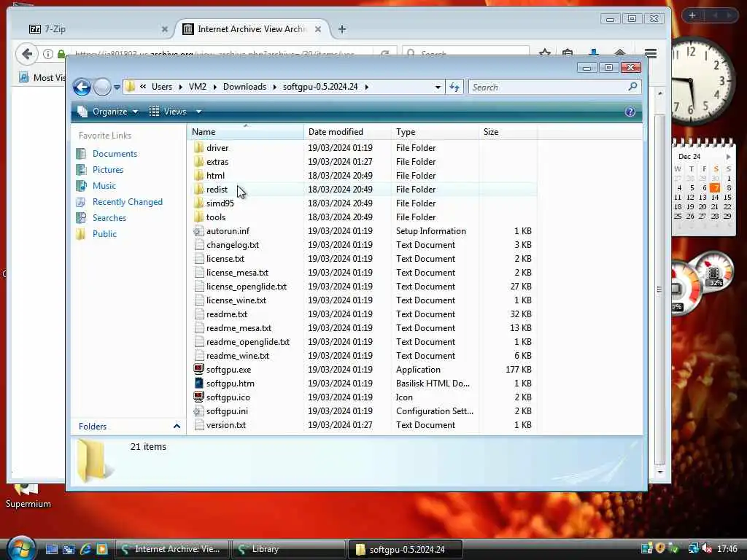Select the html folder icon
The width and height of the screenshot is (747, 560).
(199, 176)
